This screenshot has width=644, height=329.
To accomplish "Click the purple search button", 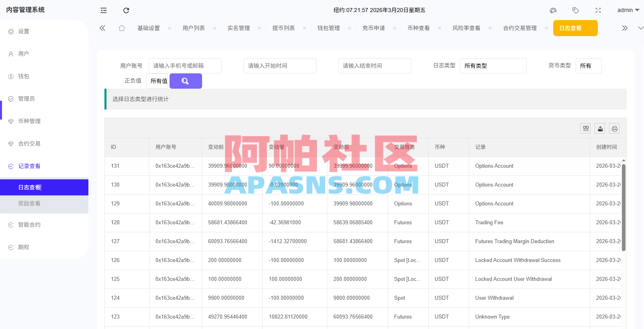I will coord(186,81).
